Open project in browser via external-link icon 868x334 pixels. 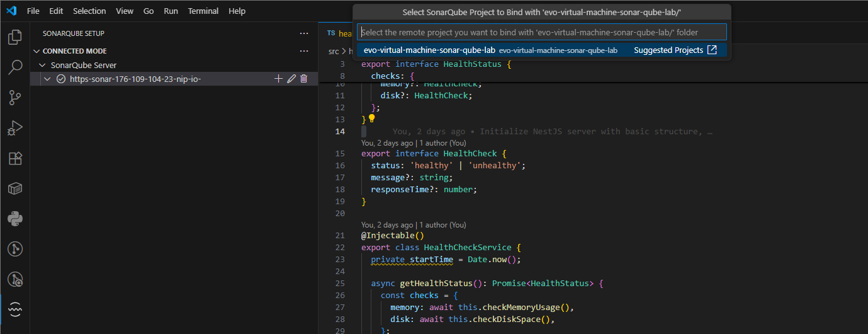(x=713, y=50)
